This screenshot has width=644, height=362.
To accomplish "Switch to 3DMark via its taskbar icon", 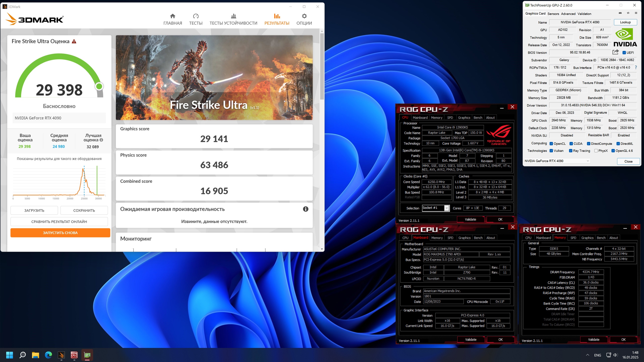I will click(61, 355).
